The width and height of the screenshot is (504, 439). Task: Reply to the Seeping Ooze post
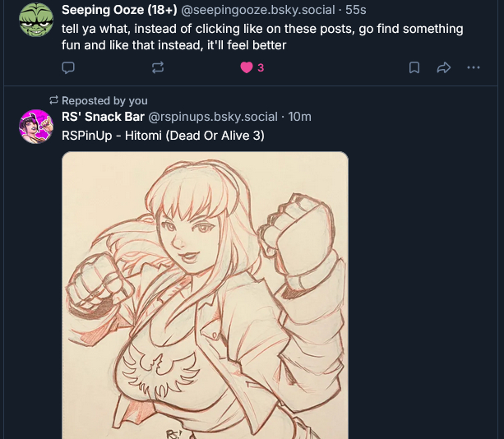pos(69,67)
